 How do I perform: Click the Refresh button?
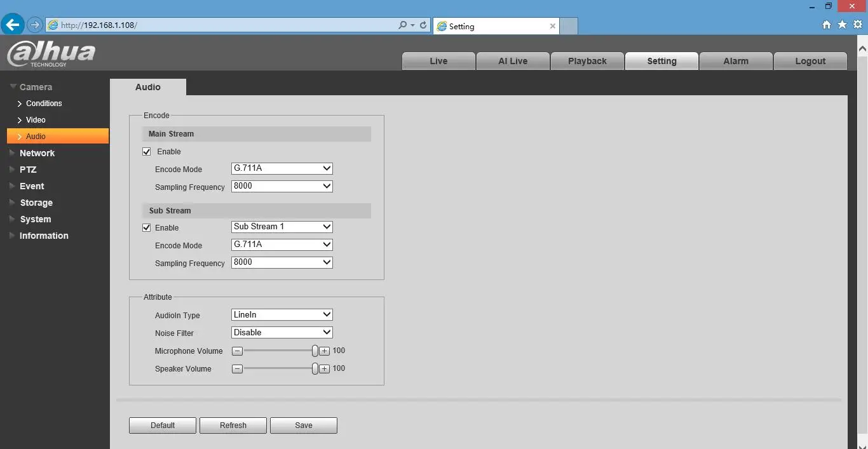pos(233,426)
